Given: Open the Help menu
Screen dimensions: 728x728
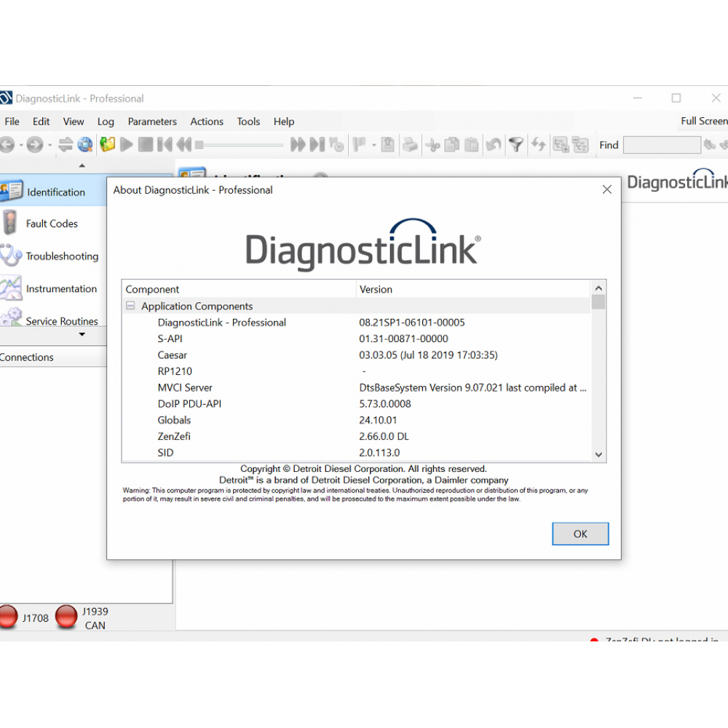Looking at the screenshot, I should pos(284,122).
